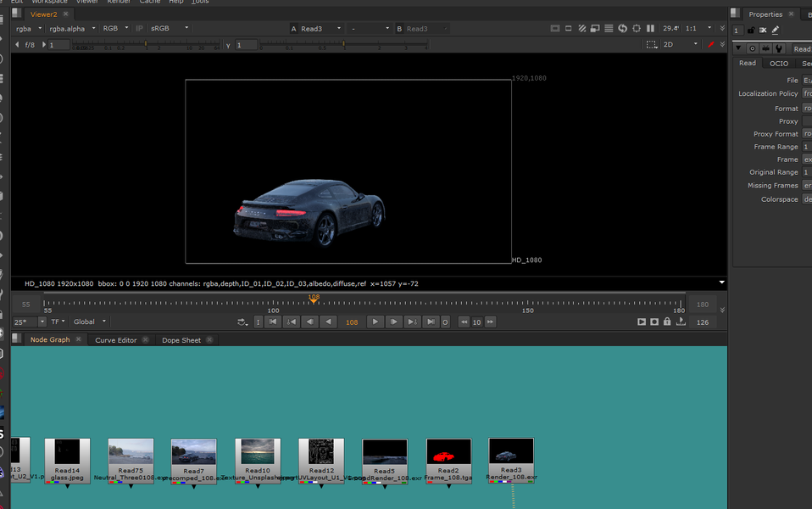Click the gain slider next to f/8
Image resolution: width=812 pixels, height=509 pixels.
coord(144,44)
